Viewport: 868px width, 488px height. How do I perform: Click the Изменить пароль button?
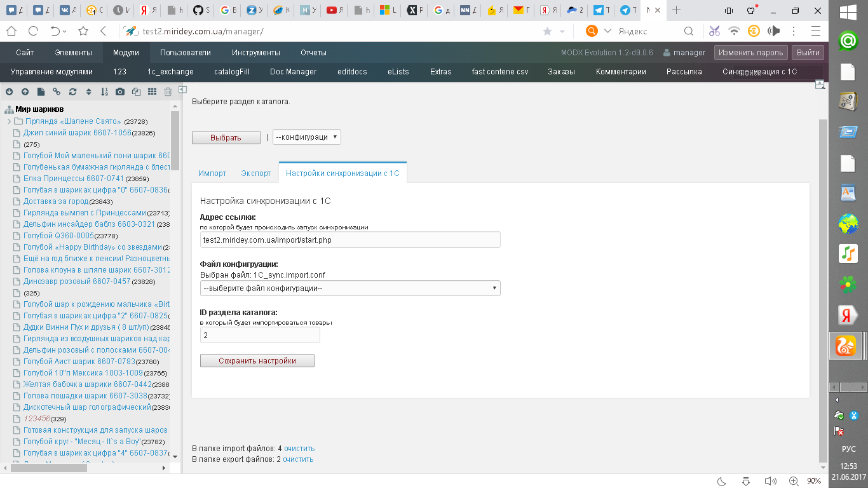[751, 53]
